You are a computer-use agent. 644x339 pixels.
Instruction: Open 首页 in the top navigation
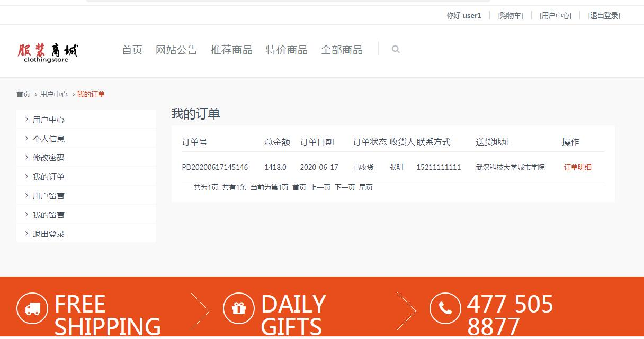coord(132,50)
